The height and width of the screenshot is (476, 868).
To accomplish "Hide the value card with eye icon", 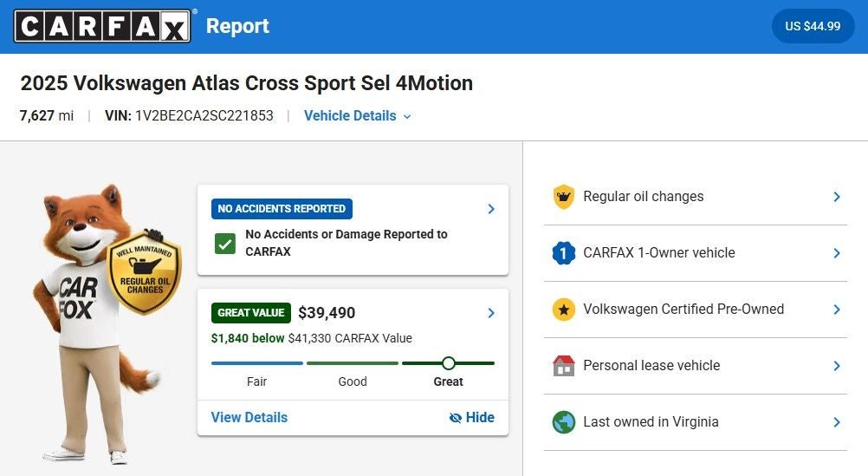I will (x=472, y=418).
